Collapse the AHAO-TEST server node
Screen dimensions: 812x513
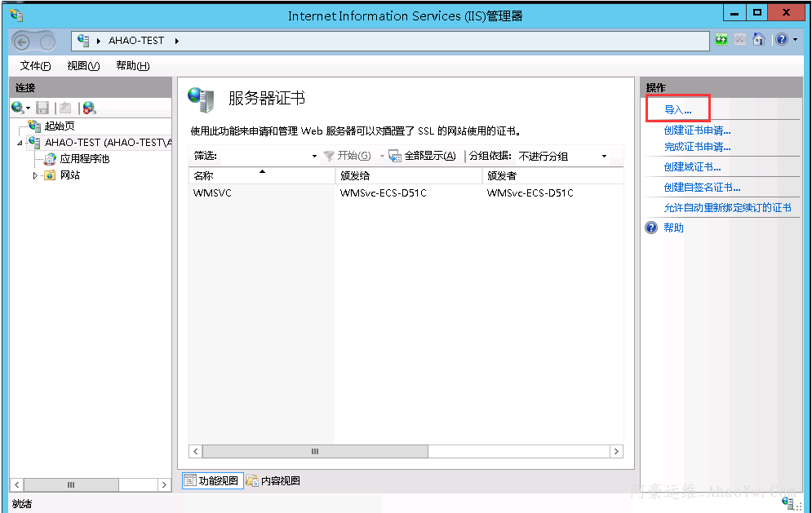pyautogui.click(x=20, y=143)
